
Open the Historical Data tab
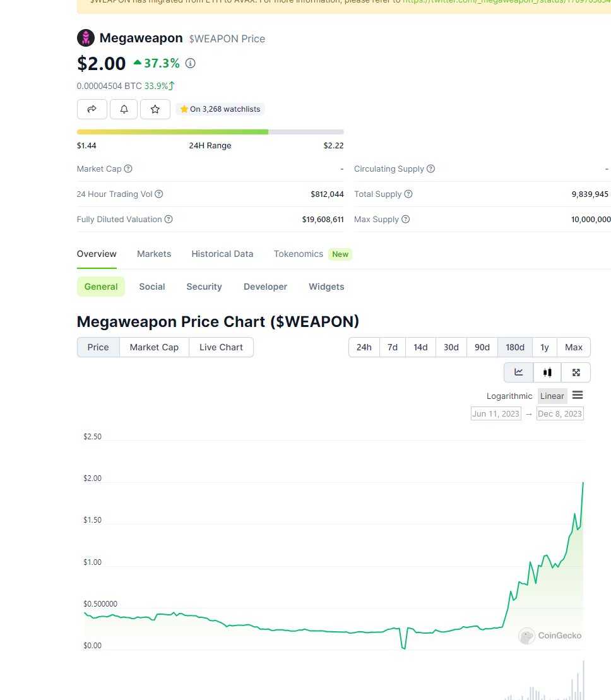[222, 254]
